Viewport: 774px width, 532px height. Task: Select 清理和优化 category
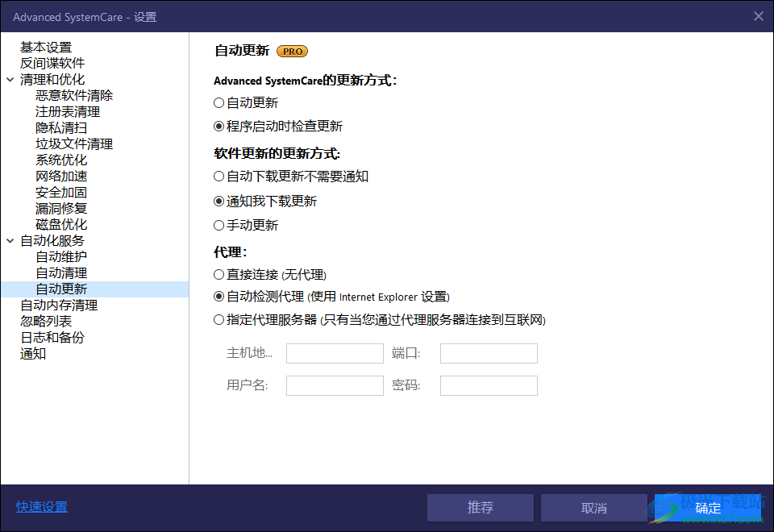[52, 80]
